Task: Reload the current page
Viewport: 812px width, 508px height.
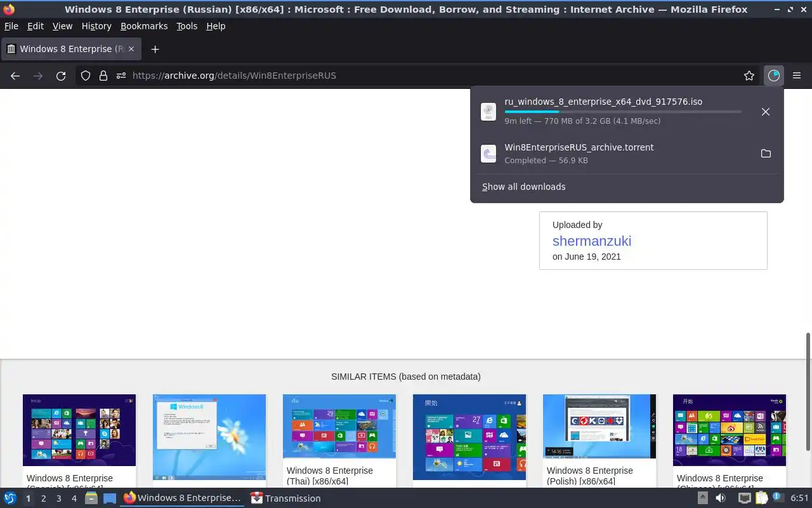Action: [x=61, y=76]
